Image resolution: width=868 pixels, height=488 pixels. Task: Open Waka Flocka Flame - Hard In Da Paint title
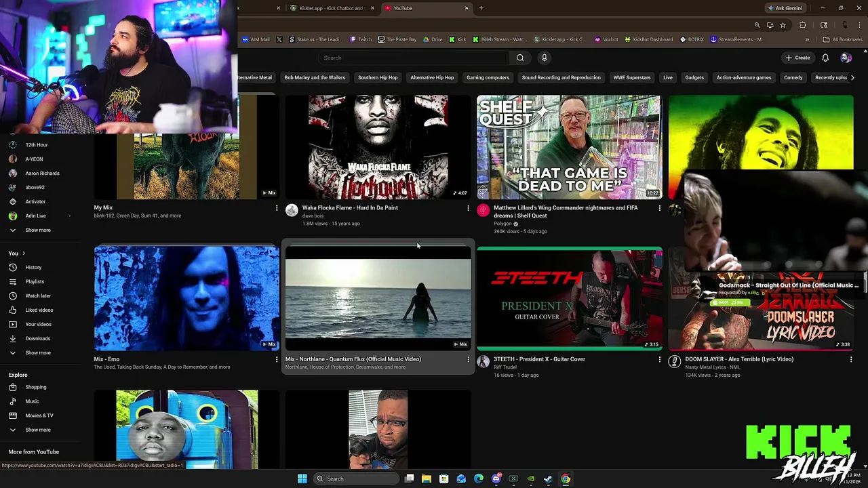[x=350, y=207]
